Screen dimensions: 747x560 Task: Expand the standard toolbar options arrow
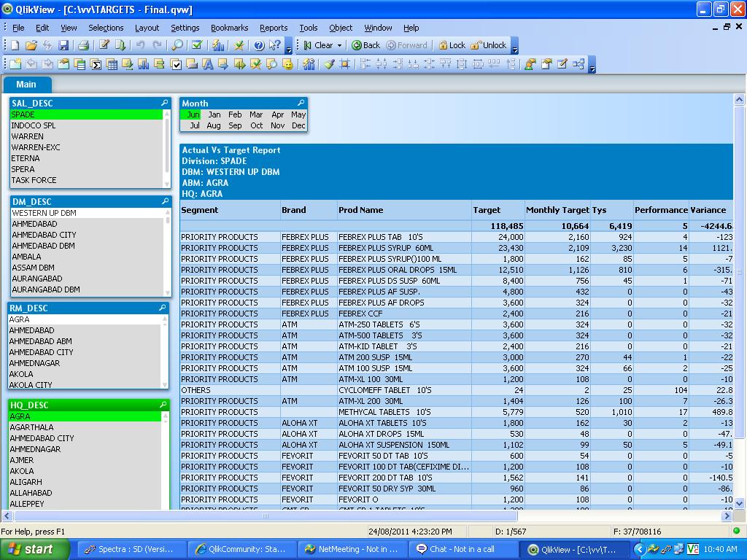click(x=289, y=48)
